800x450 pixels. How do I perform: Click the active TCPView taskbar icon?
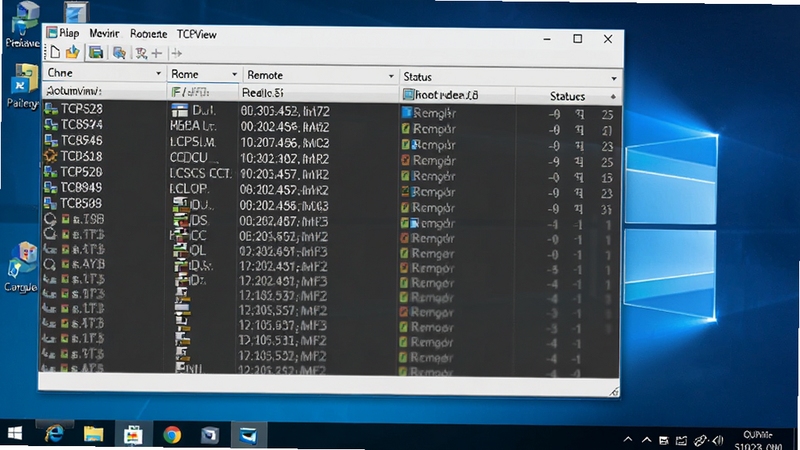click(248, 436)
